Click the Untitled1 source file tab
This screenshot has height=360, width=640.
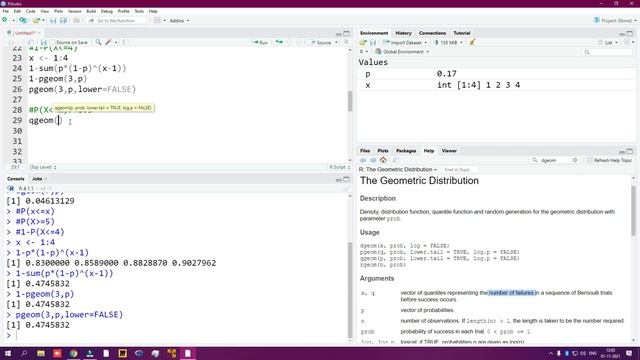(x=24, y=33)
